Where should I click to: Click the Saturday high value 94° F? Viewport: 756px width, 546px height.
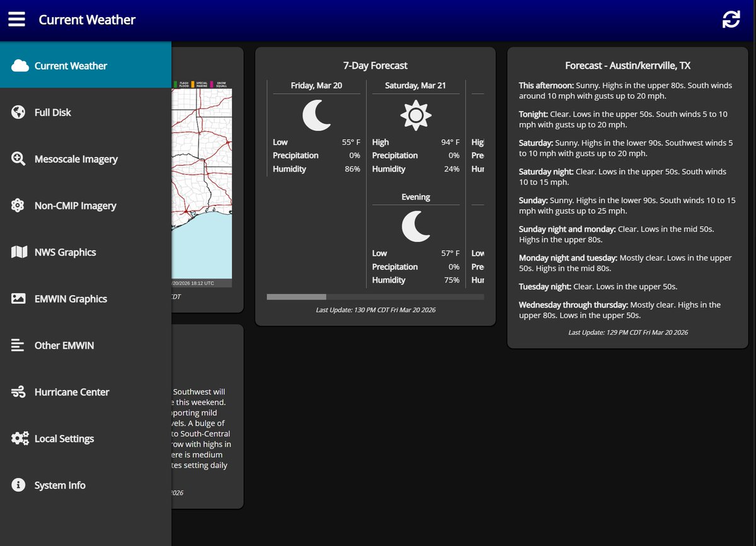click(450, 142)
